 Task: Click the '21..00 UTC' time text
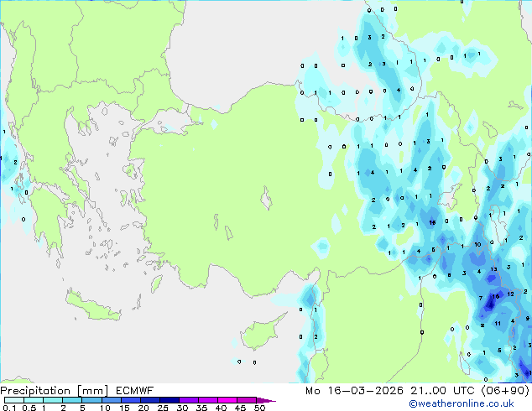(442, 391)
